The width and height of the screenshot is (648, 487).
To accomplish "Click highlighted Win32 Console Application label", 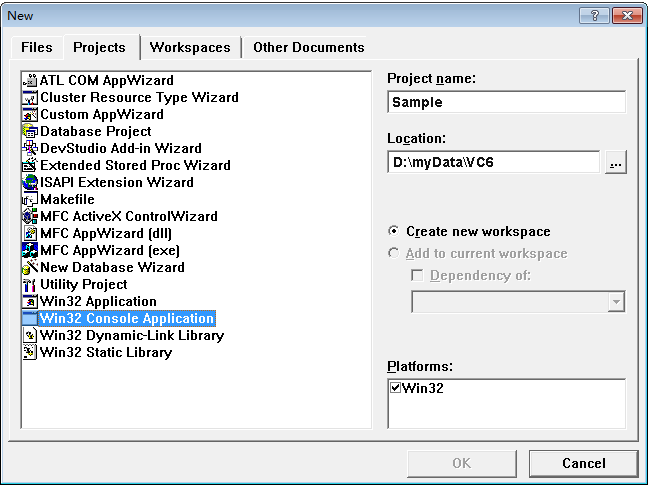I will pos(127,318).
